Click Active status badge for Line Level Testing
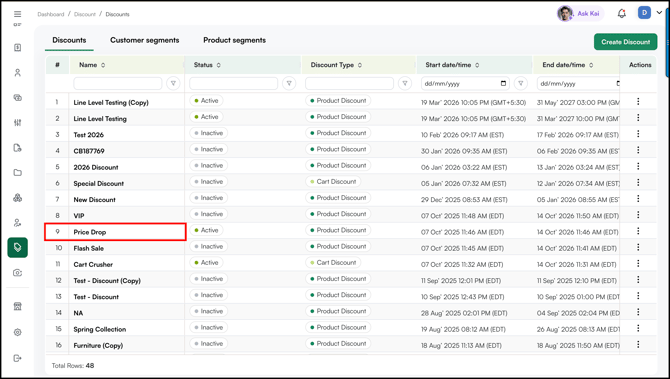Viewport: 670px width, 379px height. (x=206, y=117)
